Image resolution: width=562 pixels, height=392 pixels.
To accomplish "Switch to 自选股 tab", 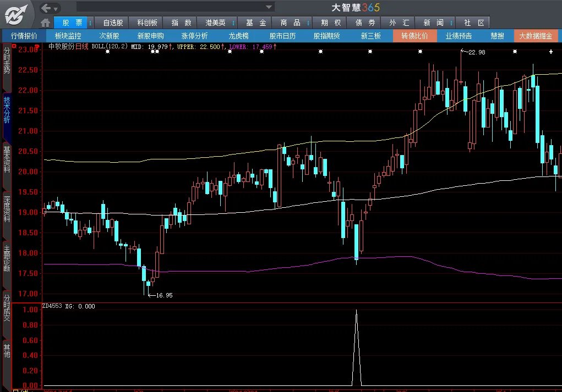I will coord(113,23).
